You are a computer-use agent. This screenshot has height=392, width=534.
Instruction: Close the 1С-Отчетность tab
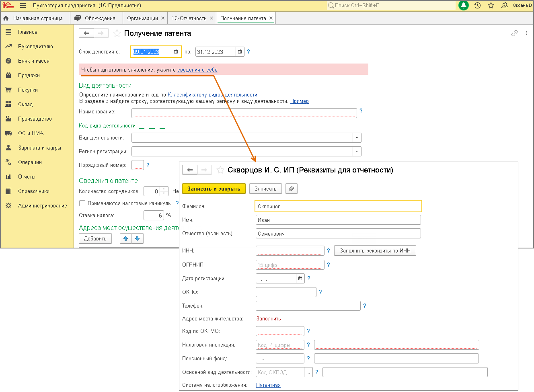coord(212,18)
